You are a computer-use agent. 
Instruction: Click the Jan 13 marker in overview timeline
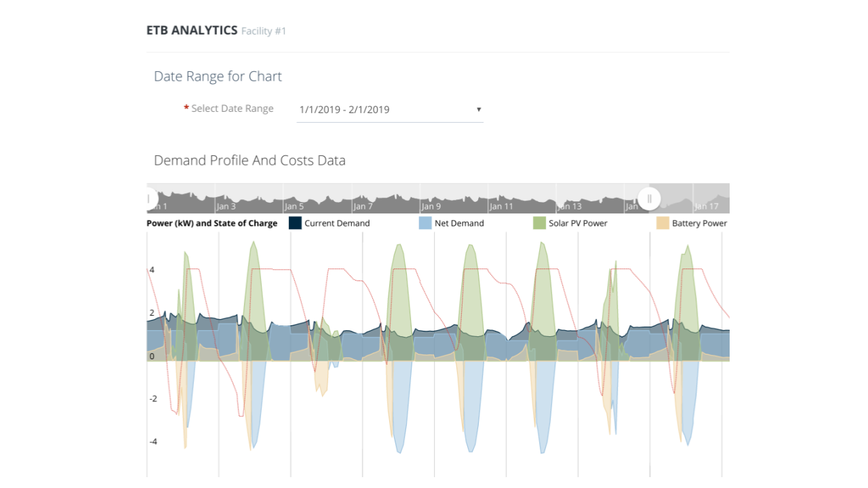569,206
